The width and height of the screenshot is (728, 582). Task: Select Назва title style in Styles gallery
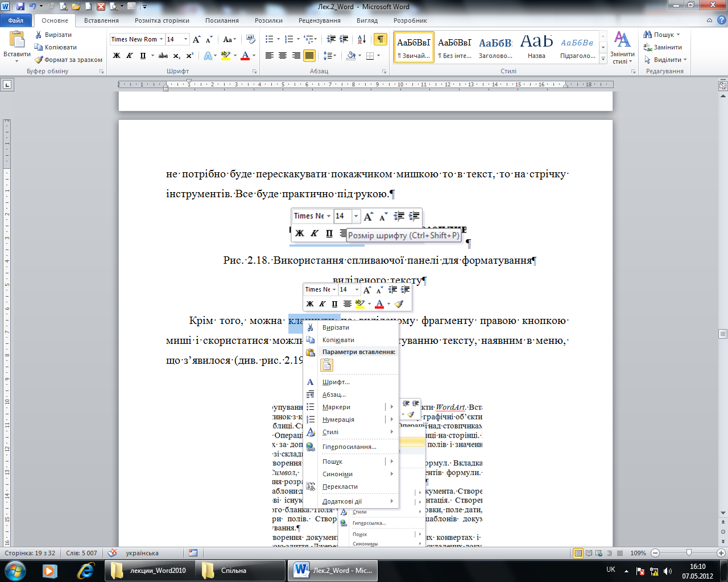point(536,48)
